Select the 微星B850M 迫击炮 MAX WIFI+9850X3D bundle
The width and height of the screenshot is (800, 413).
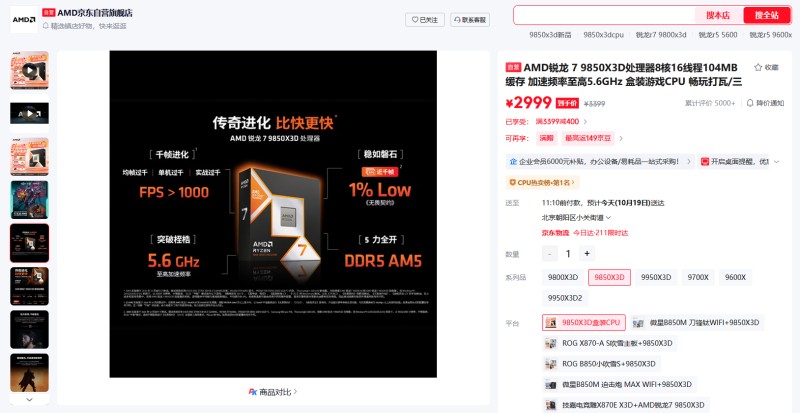(619, 384)
